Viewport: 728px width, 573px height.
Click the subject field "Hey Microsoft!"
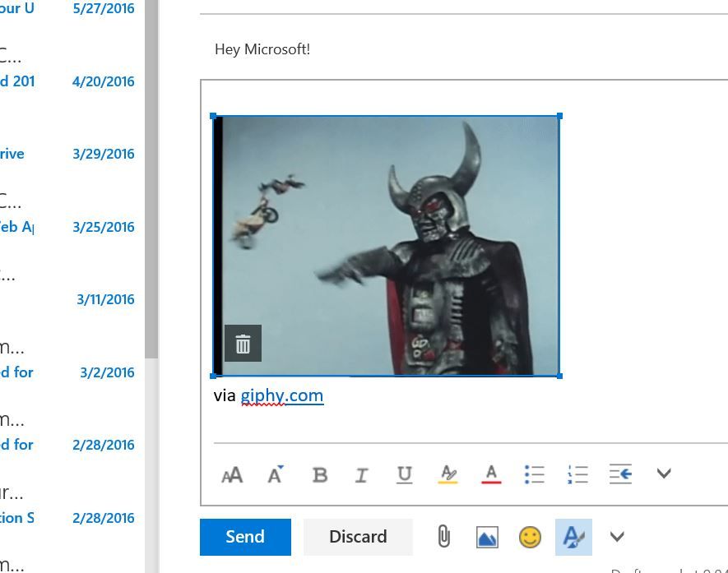(x=262, y=49)
